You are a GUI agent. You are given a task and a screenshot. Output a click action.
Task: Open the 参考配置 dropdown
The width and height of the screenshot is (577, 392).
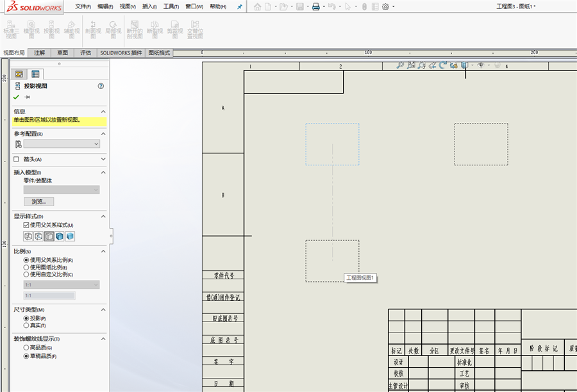pyautogui.click(x=62, y=143)
